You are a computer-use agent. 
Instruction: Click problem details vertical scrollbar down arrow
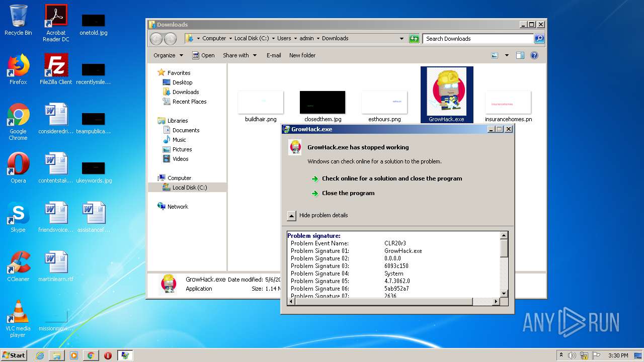[x=504, y=294]
